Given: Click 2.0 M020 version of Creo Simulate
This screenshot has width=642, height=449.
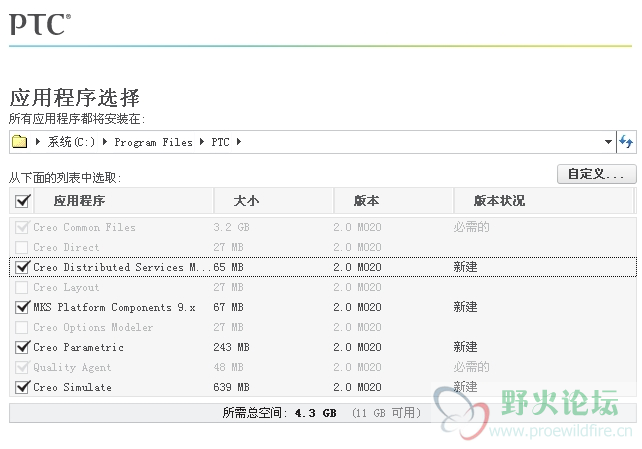Looking at the screenshot, I should point(357,387).
